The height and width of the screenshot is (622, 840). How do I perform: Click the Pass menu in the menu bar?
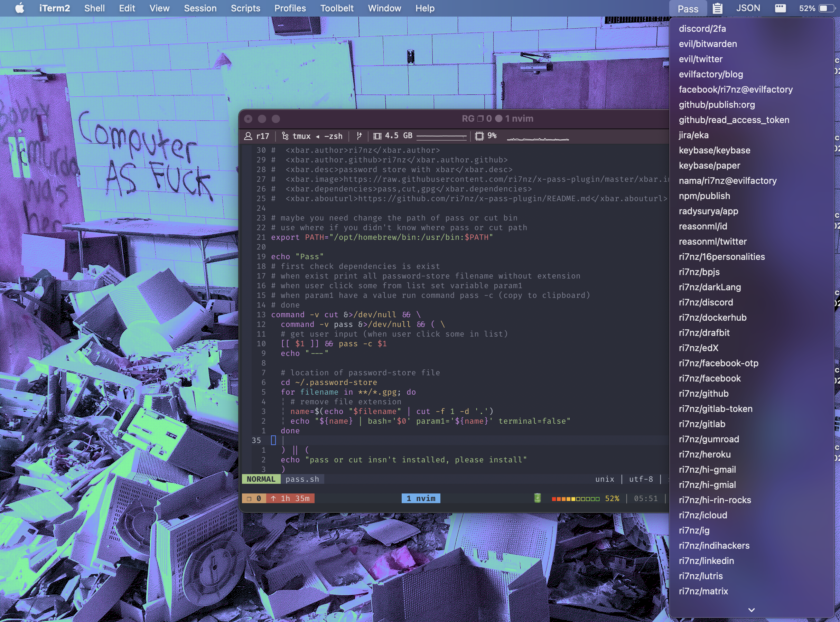688,9
